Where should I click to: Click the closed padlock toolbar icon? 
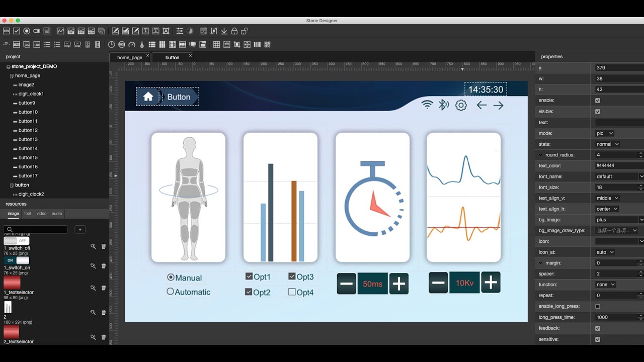click(x=234, y=31)
